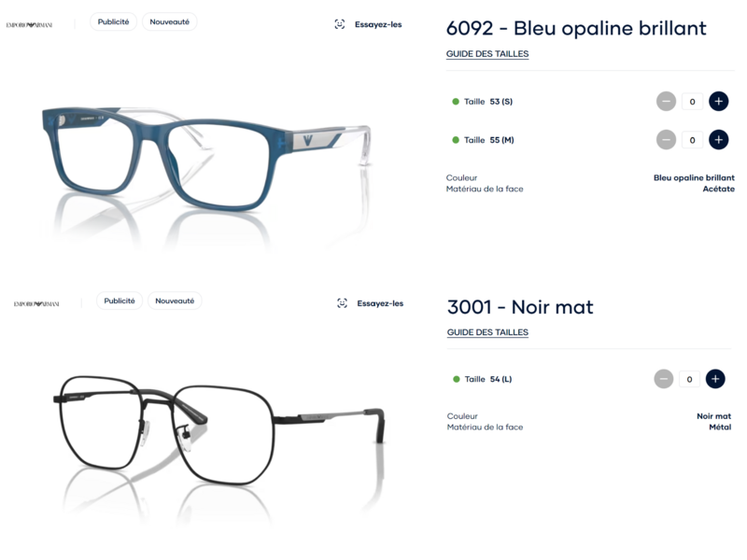Reduce quantity of Taille 54 (L)
This screenshot has height=560, width=747.
664,379
